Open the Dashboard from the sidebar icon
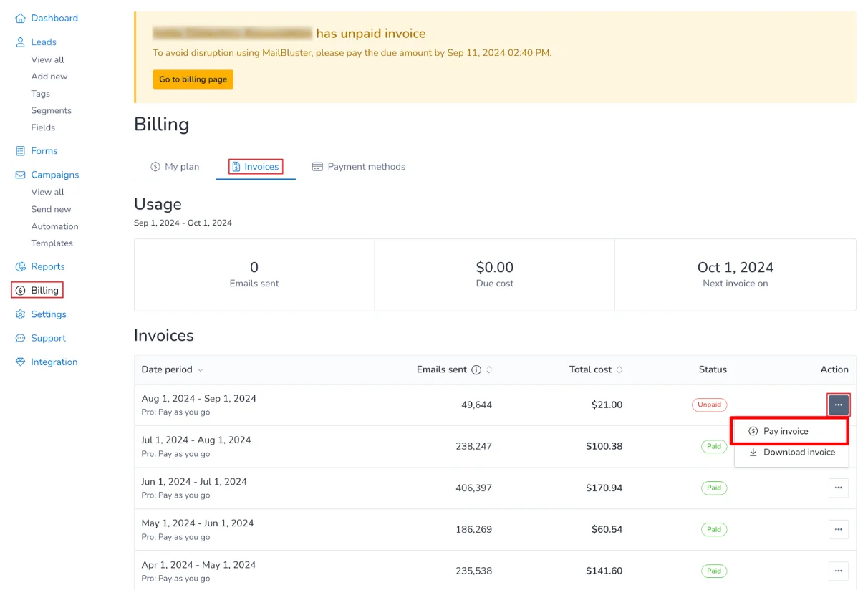The height and width of the screenshot is (590, 868). (x=19, y=18)
